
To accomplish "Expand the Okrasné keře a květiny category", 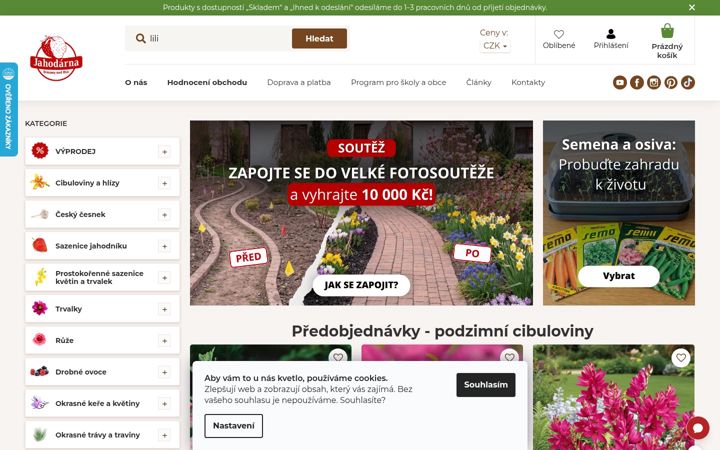I will click(x=164, y=404).
